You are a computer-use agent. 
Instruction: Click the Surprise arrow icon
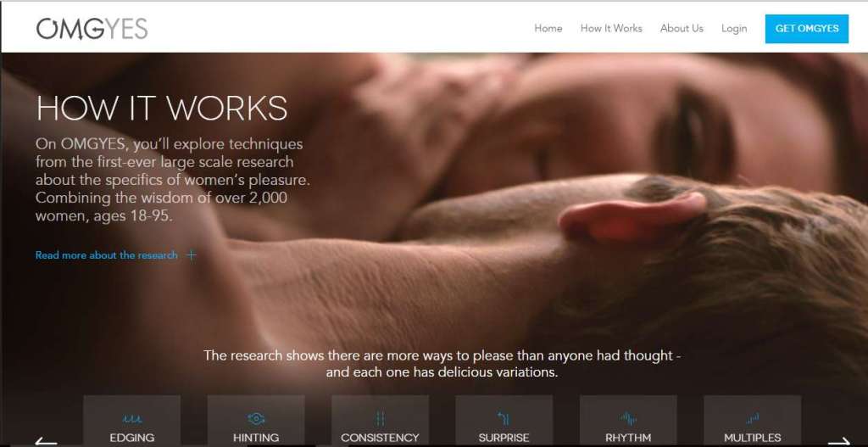pos(504,418)
